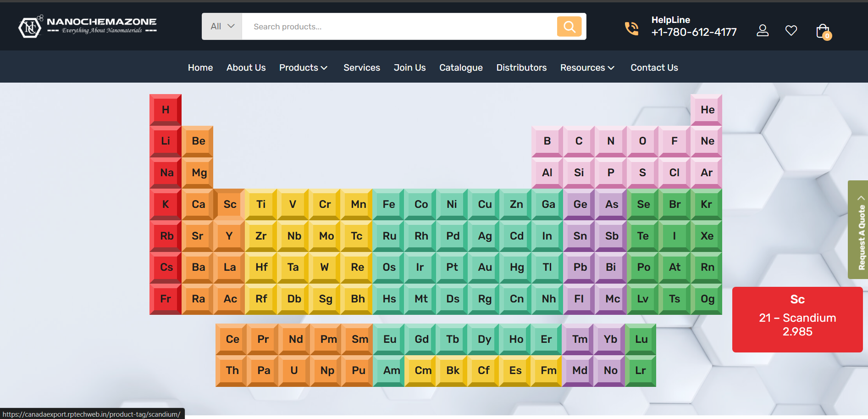Select the Hydrogen (H) tile
Screen dimensions: 868x419
click(x=166, y=110)
